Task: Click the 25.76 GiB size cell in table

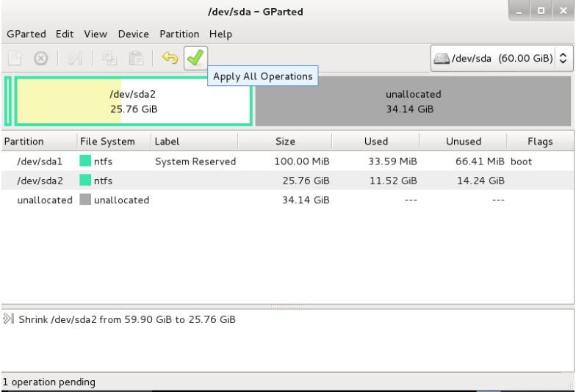Action: (306, 181)
